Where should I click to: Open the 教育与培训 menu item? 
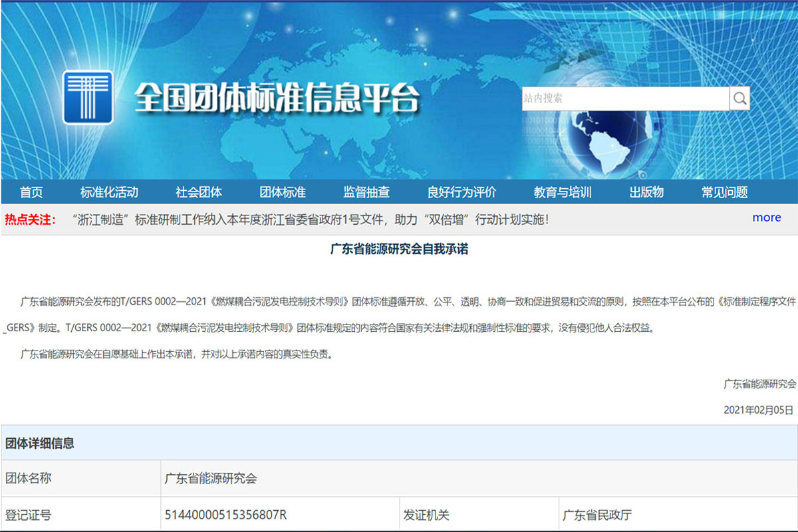click(563, 192)
